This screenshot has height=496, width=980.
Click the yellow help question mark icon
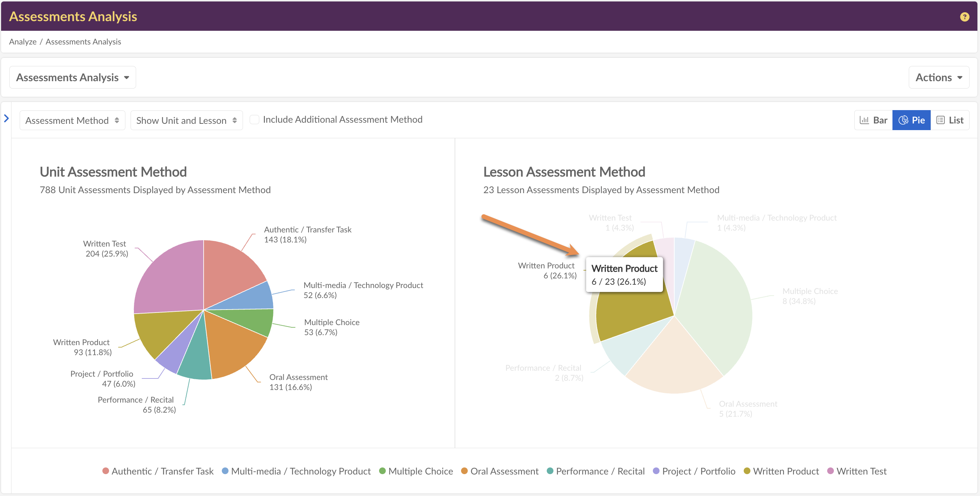click(964, 17)
